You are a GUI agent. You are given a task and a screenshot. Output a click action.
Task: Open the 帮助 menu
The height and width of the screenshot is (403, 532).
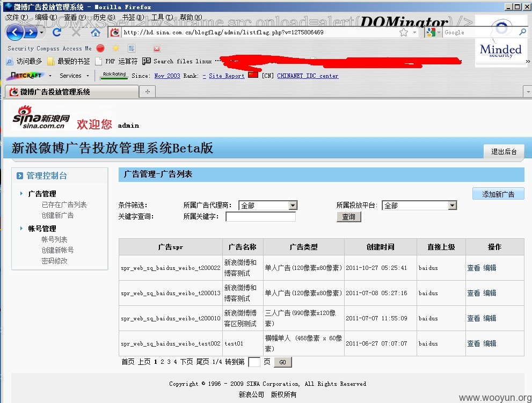tap(191, 17)
